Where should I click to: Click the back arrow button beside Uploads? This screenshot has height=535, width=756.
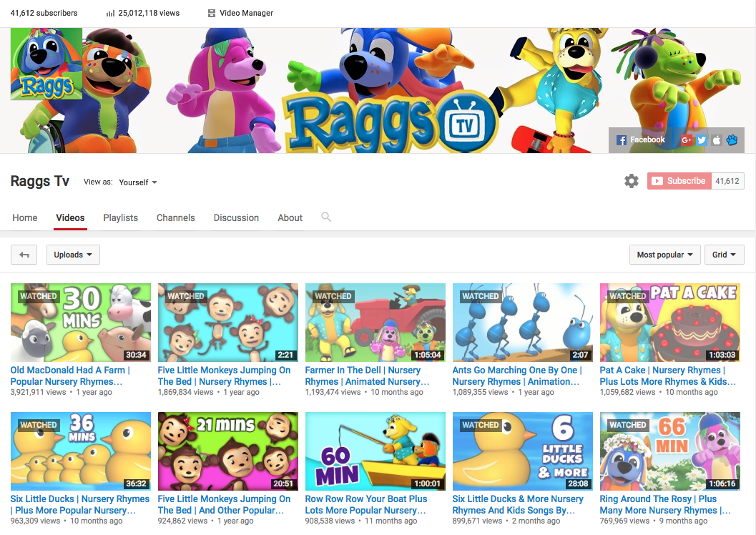(x=24, y=255)
